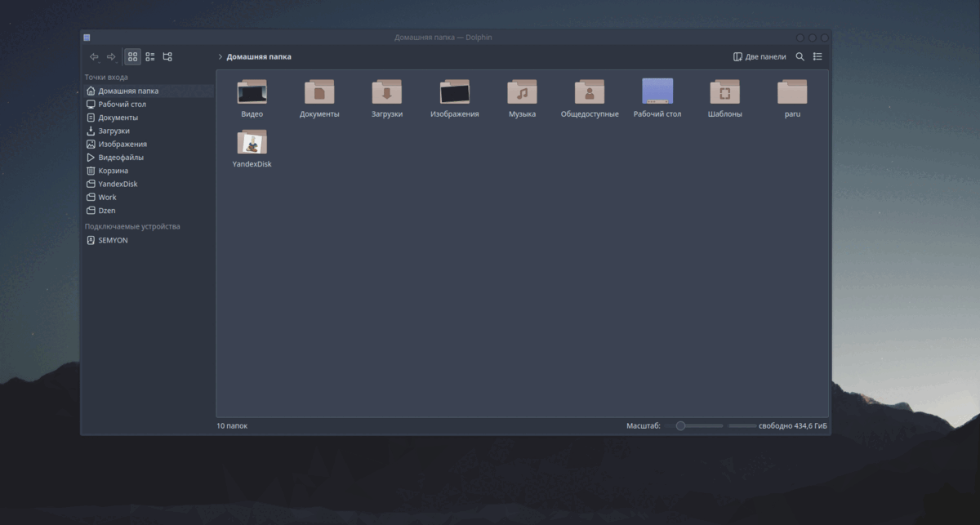
Task: Go forward with the right arrow button
Action: (112, 57)
